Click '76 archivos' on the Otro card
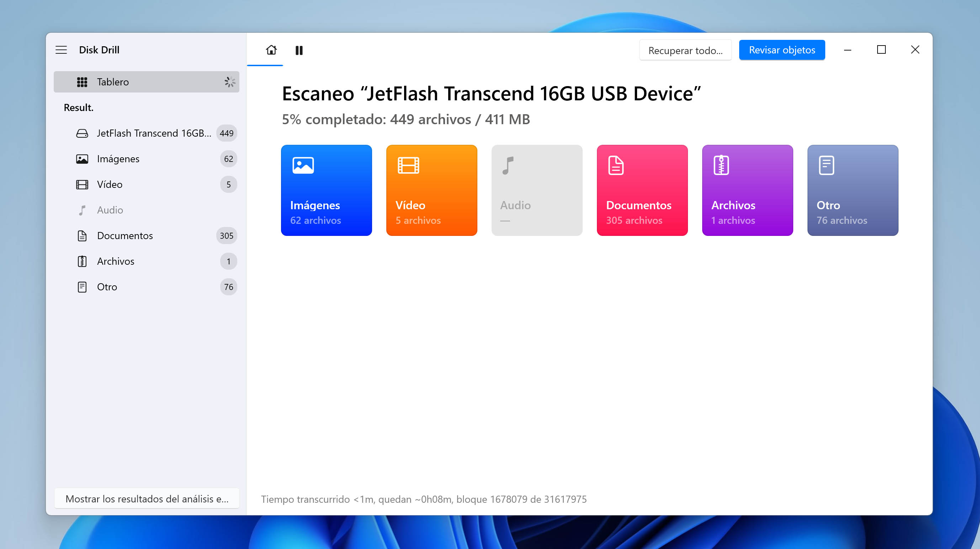The height and width of the screenshot is (549, 980). [842, 220]
